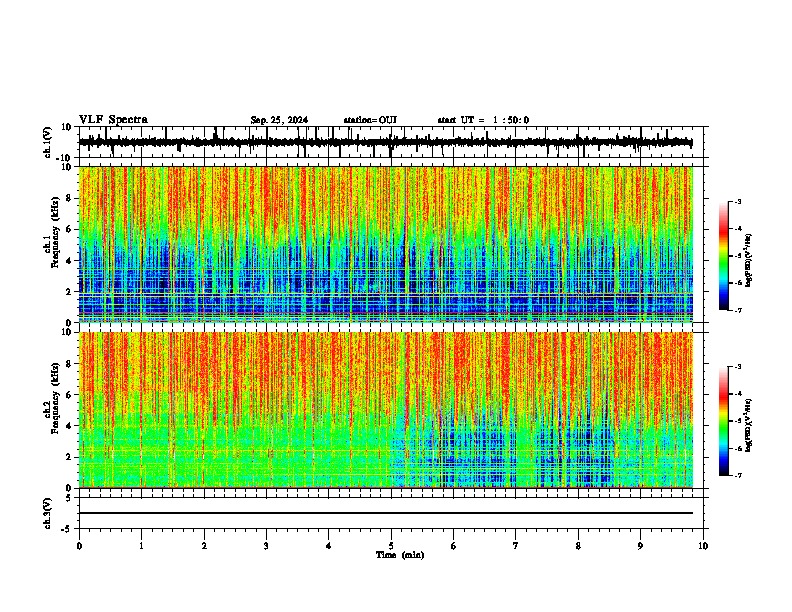The image size is (792, 612).
Task: Click the "ch.3(V)" bottom panel axis label
Action: [48, 514]
